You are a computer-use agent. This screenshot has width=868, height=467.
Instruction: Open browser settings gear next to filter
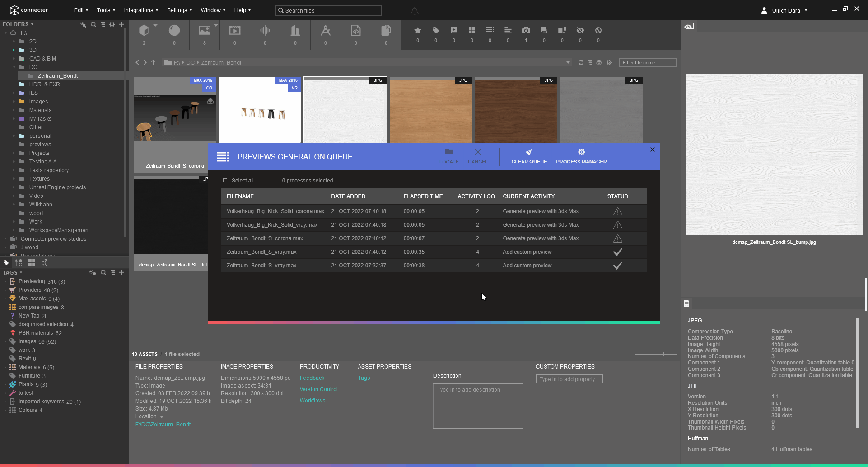609,62
